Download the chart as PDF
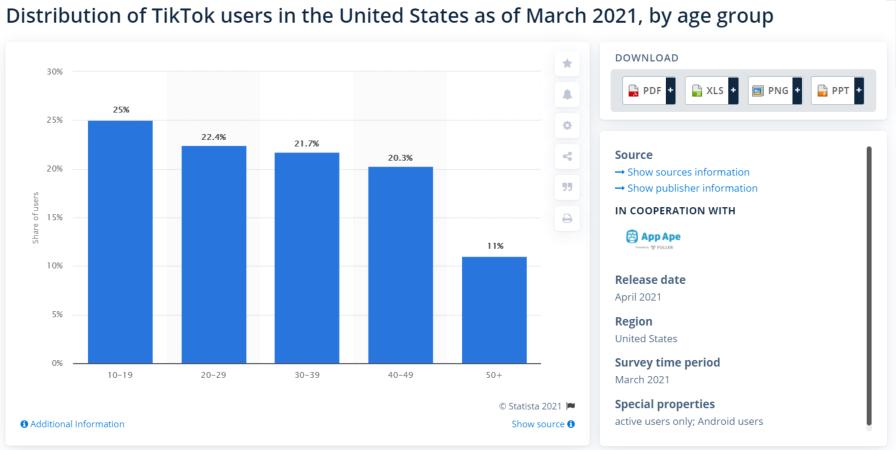This screenshot has height=450, width=896. click(643, 91)
